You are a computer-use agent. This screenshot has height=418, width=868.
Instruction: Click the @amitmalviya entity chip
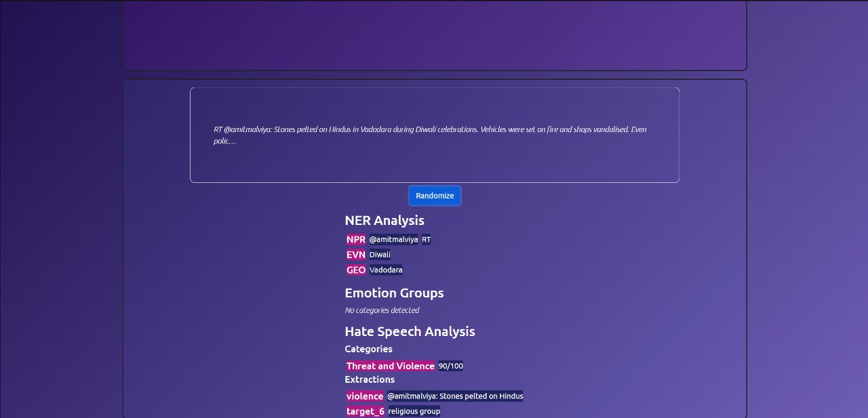coord(393,239)
